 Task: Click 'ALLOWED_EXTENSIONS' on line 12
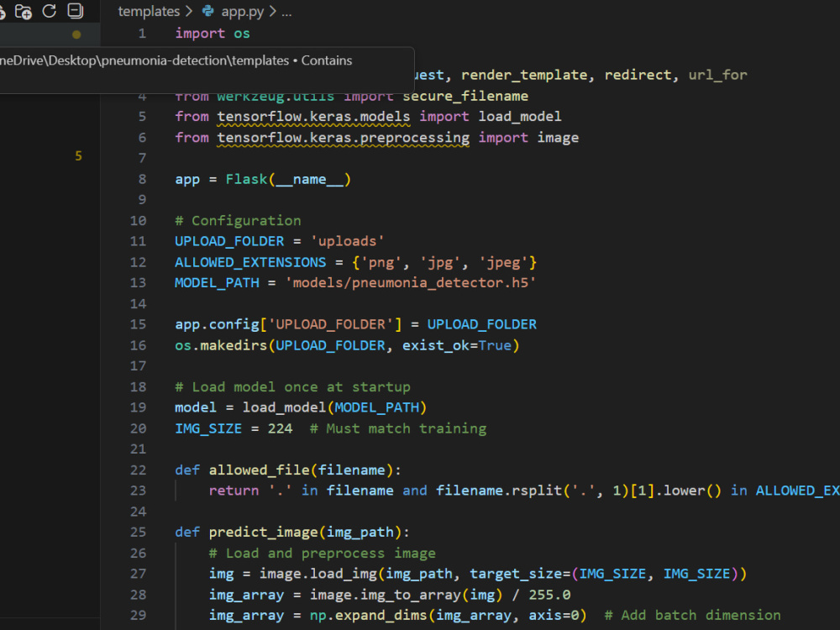point(250,262)
